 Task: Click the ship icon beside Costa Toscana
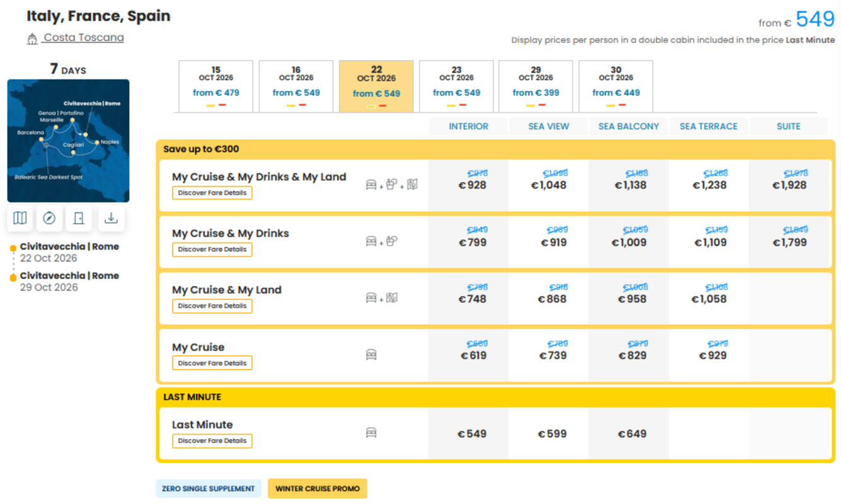coord(32,39)
